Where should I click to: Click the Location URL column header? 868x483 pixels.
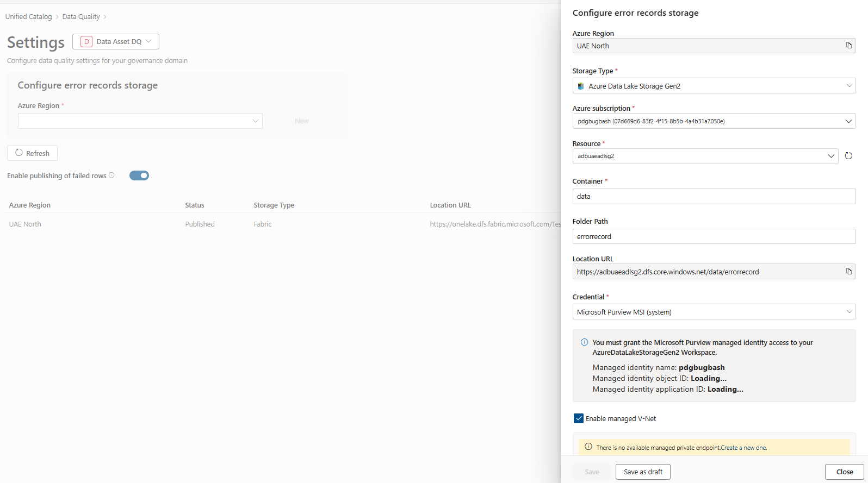(x=450, y=205)
